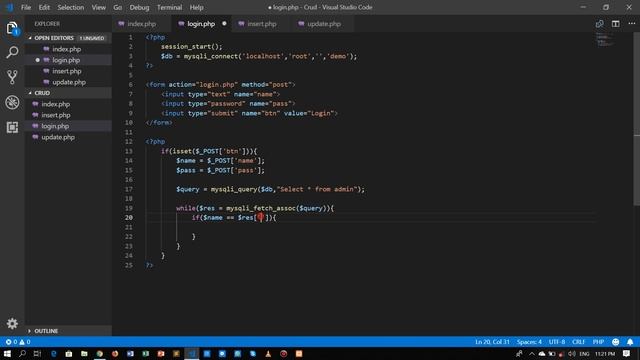
Task: Open the Windows Action Center
Action: 627,353
